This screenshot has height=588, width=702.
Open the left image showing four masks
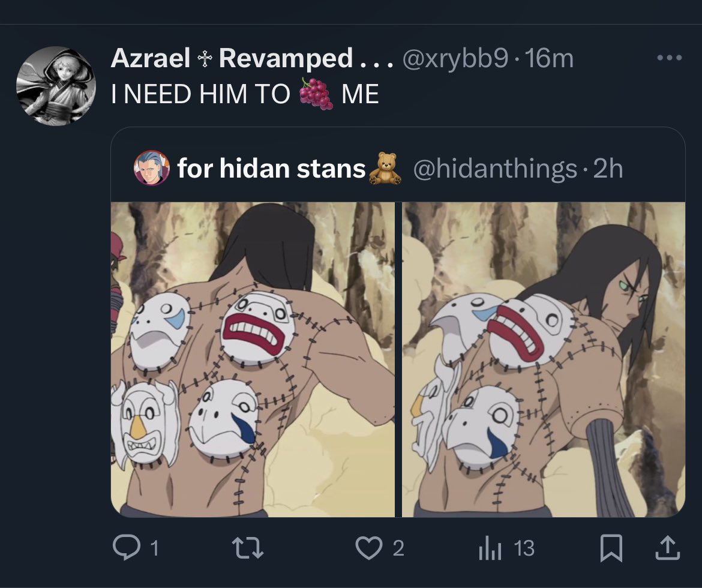[x=253, y=359]
